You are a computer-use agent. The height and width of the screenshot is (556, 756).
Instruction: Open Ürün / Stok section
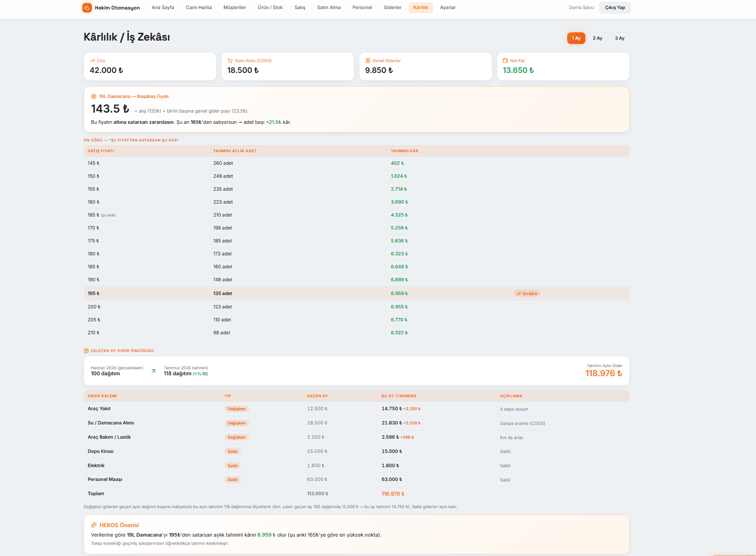(270, 8)
